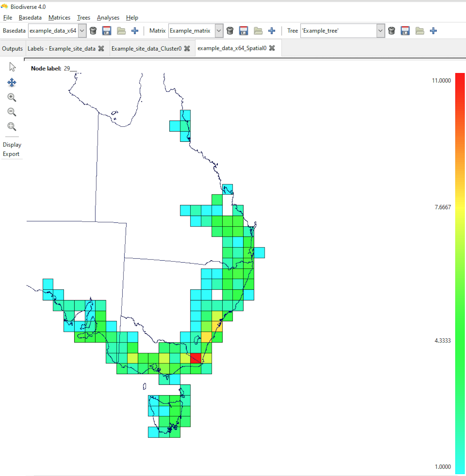Close the Labels - Example_site_data tab
This screenshot has height=476, width=466.
(x=101, y=49)
